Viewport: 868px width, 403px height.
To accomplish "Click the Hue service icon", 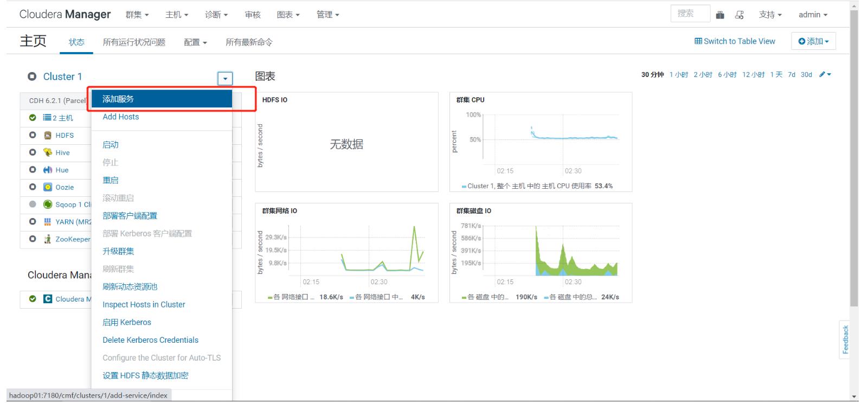I will [48, 170].
